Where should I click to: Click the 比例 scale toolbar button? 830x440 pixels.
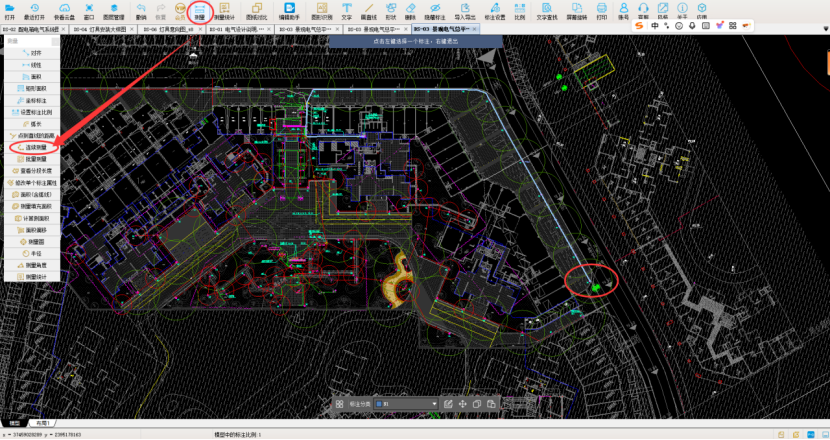click(517, 11)
